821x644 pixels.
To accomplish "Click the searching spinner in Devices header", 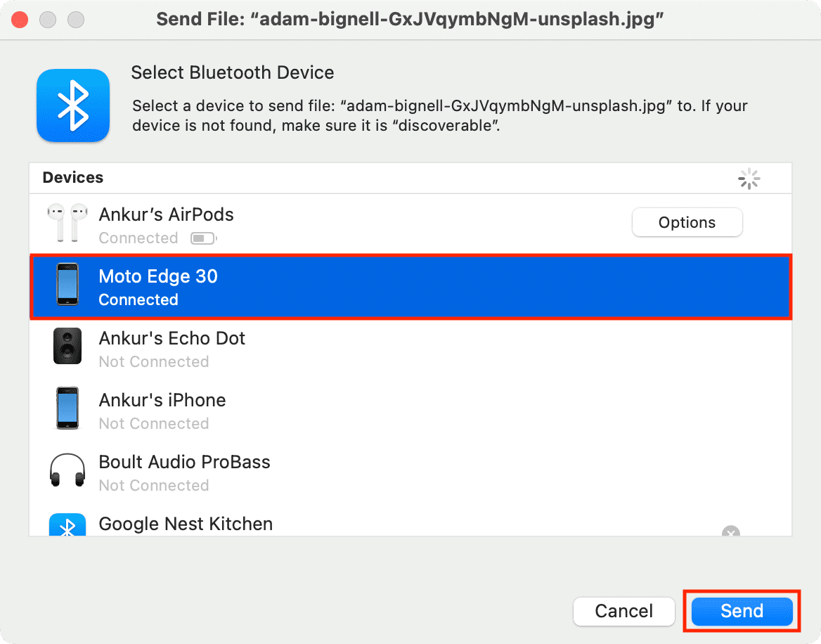I will coord(749,179).
